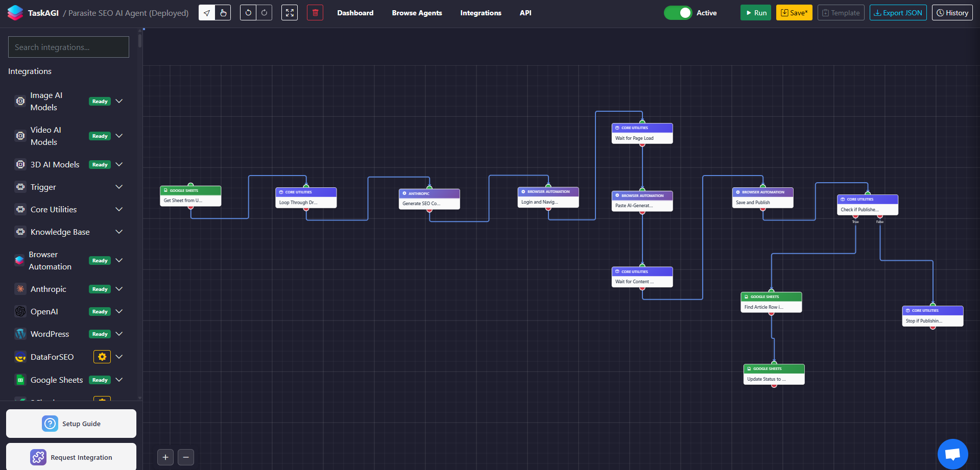This screenshot has height=470, width=980.
Task: Select the pointer selection tool
Action: click(207, 13)
